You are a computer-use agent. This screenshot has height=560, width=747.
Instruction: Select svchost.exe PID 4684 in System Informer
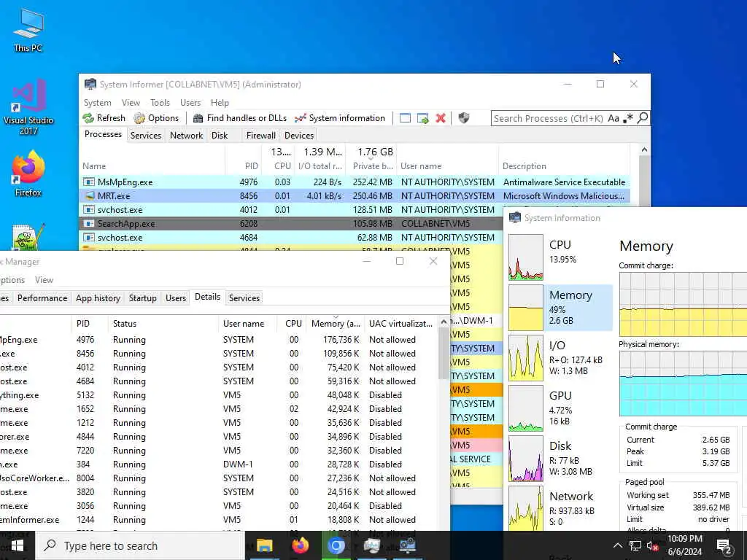[x=292, y=237]
